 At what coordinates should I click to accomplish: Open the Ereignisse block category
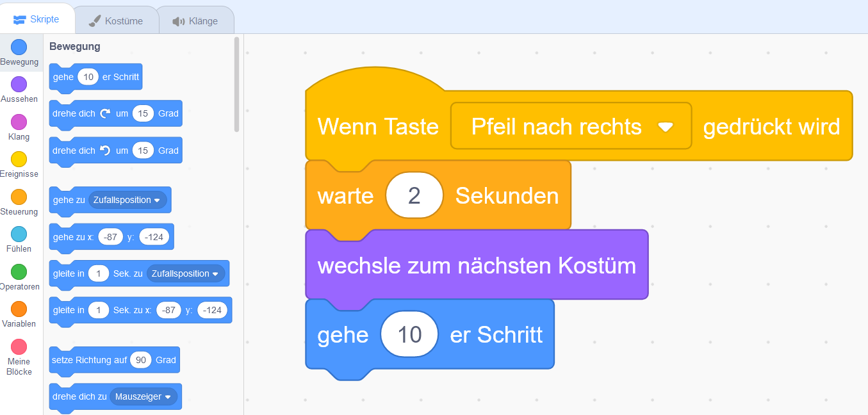19,159
